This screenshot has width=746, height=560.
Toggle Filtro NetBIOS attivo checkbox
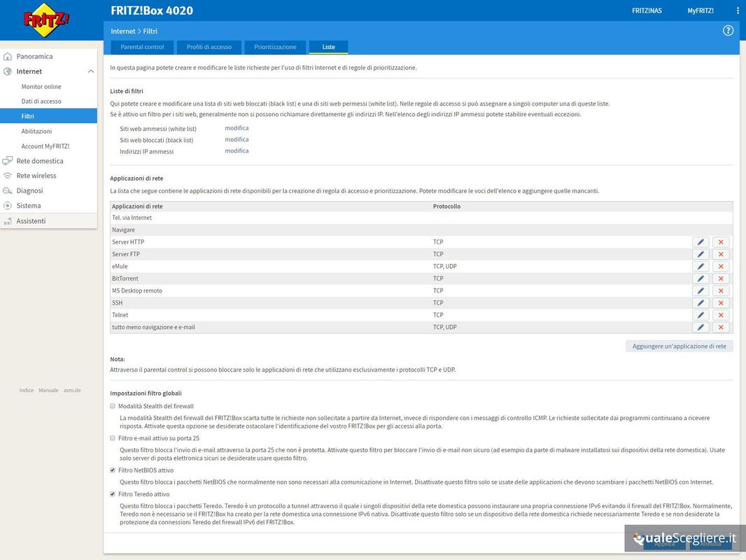click(x=113, y=470)
